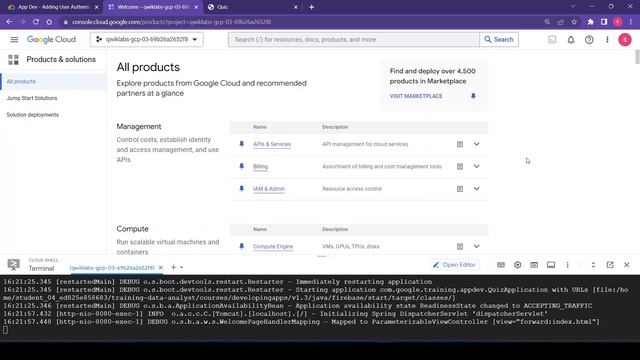Toggle pin for IAM & Admin
The image size is (640, 360).
click(242, 189)
